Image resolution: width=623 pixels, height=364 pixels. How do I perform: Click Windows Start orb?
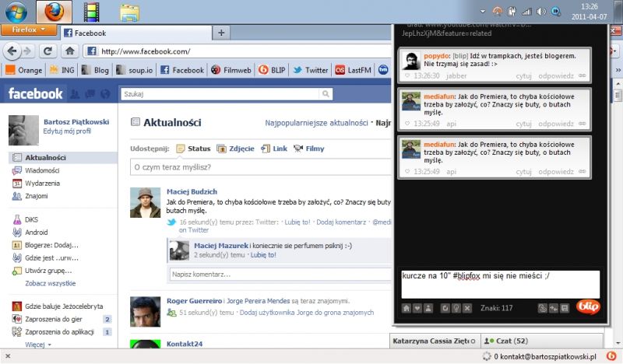pos(16,12)
